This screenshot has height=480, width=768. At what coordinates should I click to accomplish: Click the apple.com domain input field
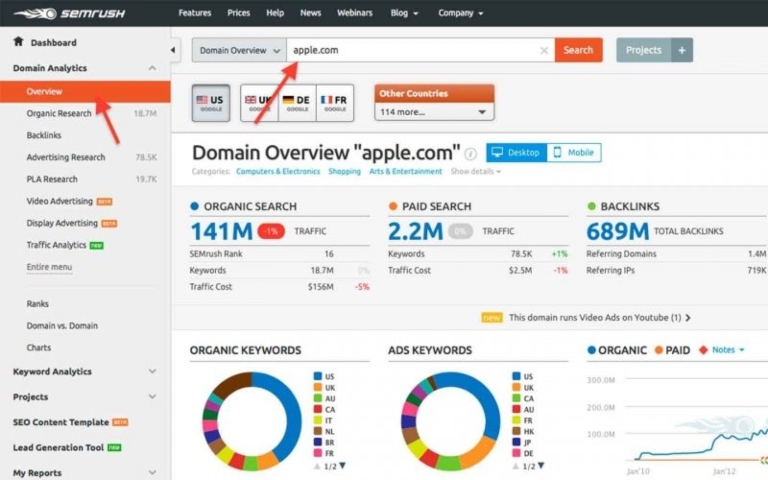[x=410, y=50]
